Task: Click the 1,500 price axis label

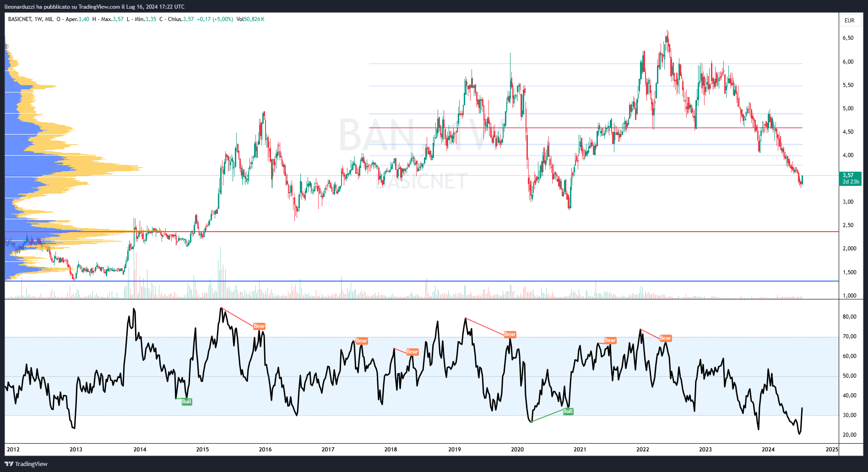Action: coord(849,272)
